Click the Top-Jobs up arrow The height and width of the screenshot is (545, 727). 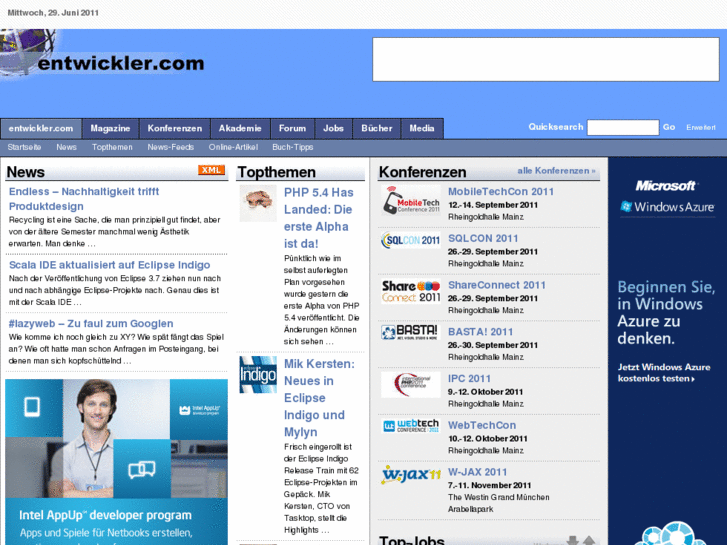tap(589, 540)
